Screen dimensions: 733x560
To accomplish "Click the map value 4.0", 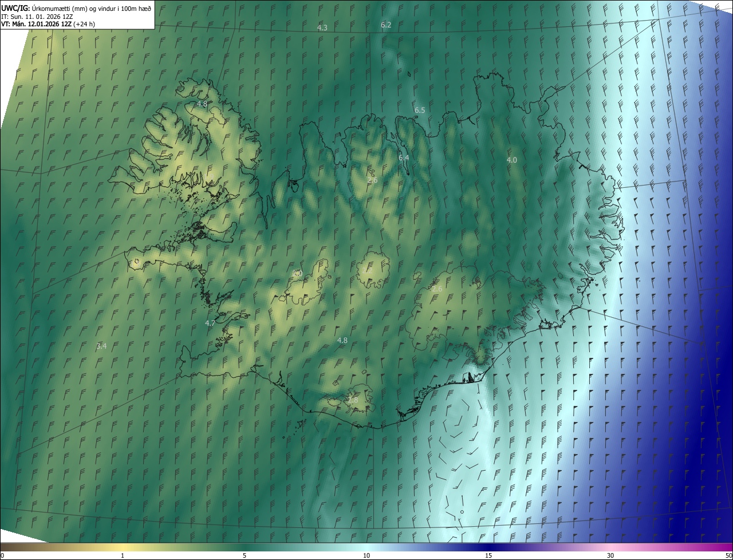I will pyautogui.click(x=512, y=160).
